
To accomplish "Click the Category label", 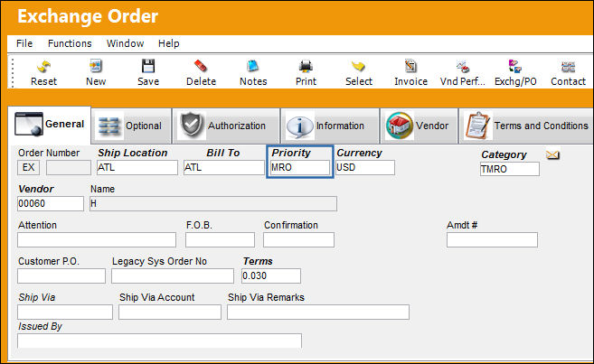I will (x=504, y=154).
